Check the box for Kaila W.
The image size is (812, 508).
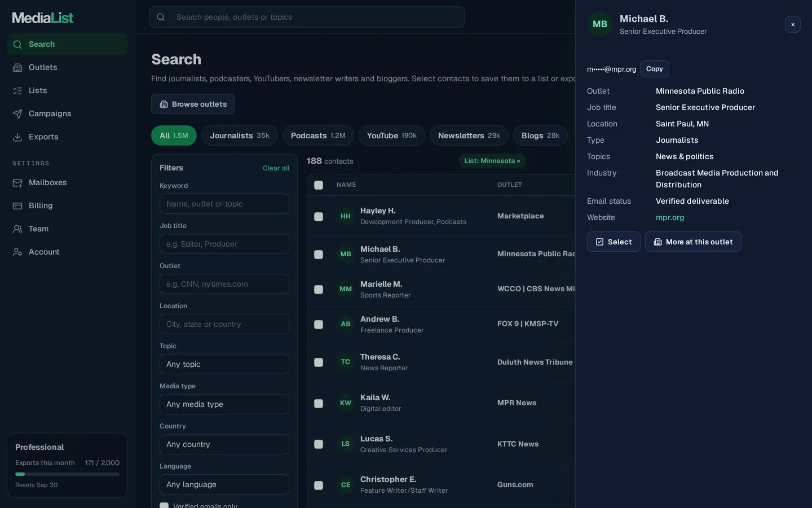pyautogui.click(x=319, y=404)
